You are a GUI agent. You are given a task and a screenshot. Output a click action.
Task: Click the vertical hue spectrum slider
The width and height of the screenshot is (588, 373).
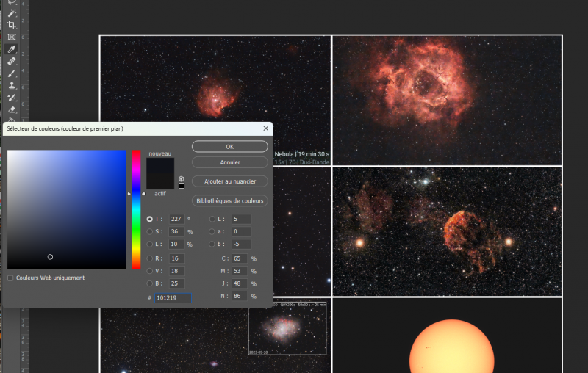[x=136, y=209]
